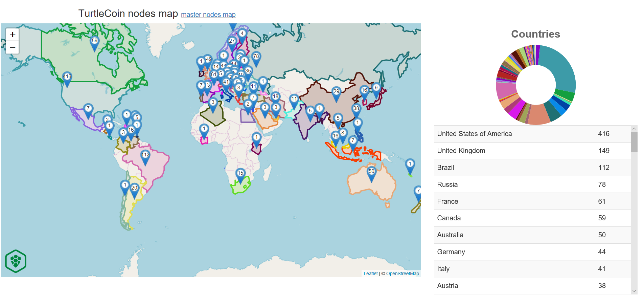Select the Germany table row

532,252
